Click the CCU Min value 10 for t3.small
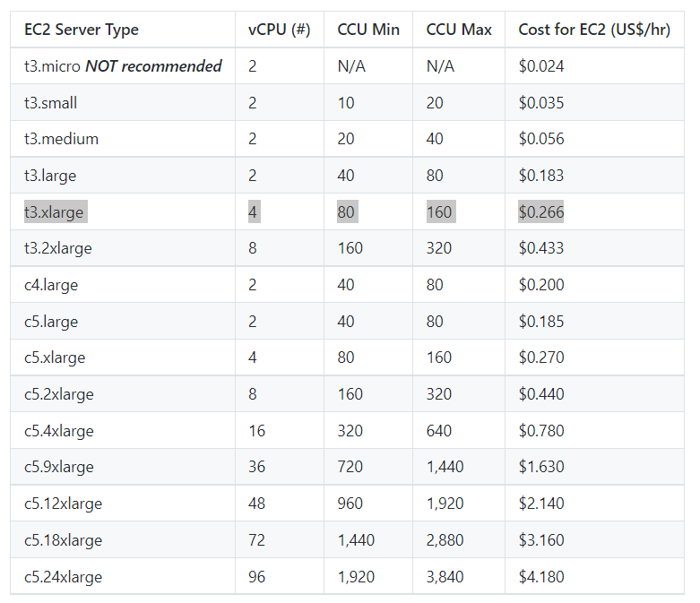700x603 pixels. [346, 103]
